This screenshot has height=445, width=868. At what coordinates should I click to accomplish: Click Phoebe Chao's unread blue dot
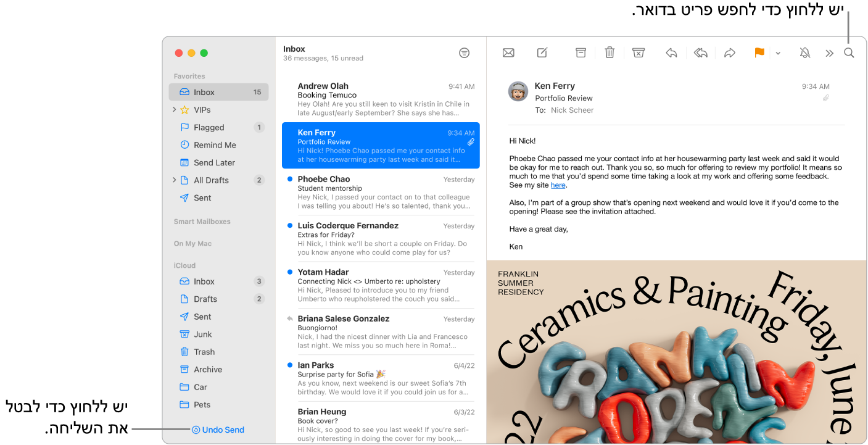[x=289, y=180]
